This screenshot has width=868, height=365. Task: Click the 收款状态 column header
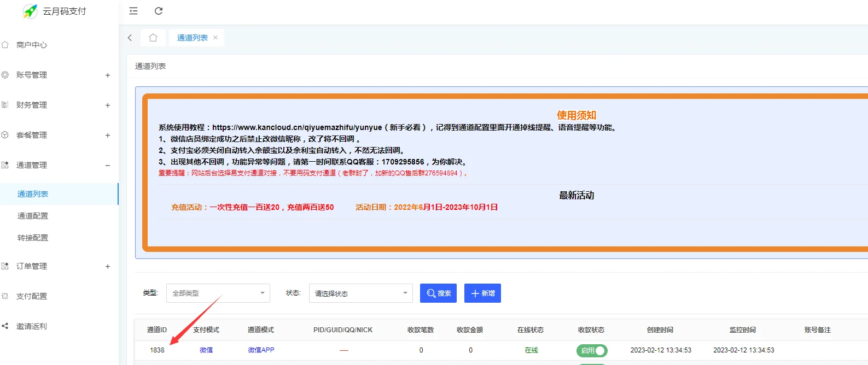tap(591, 330)
